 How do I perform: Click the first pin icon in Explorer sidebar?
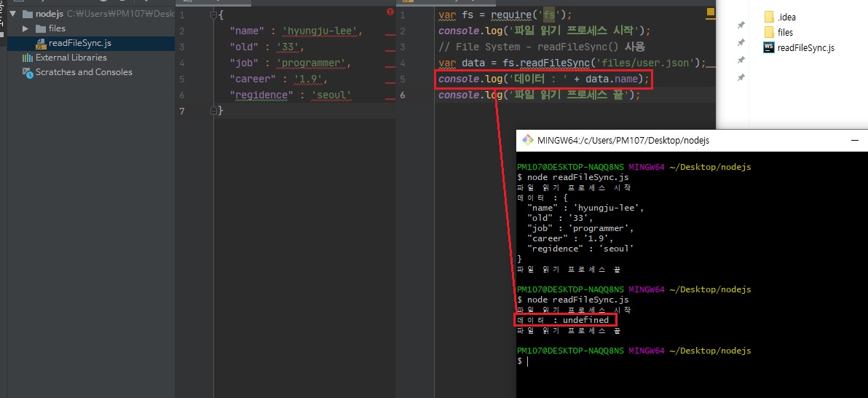click(741, 25)
